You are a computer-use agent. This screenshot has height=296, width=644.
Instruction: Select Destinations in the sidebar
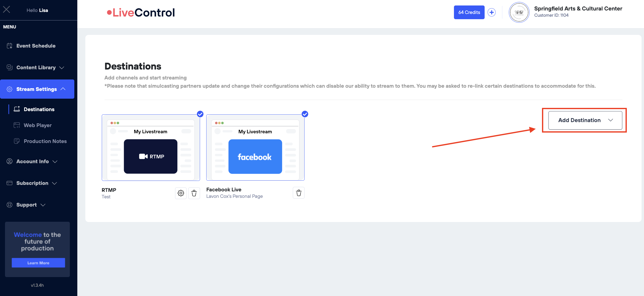[39, 109]
